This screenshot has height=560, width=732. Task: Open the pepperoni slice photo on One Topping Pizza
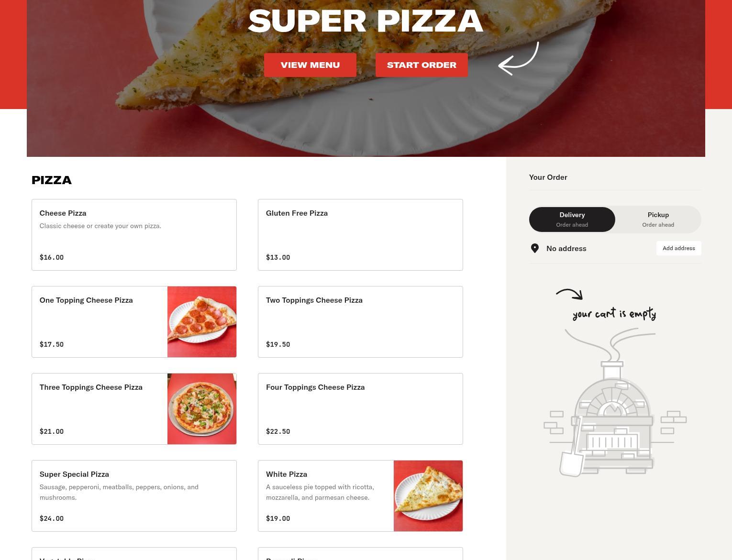coord(202,322)
